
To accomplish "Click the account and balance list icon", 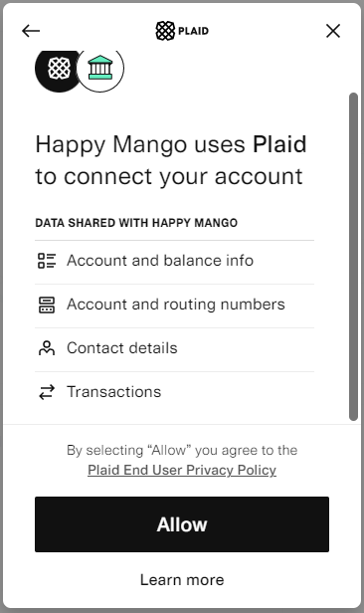I will (x=47, y=261).
